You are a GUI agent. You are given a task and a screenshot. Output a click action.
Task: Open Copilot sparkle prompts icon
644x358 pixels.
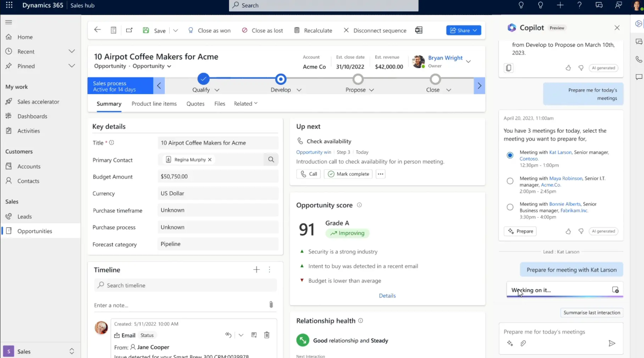[x=510, y=343]
